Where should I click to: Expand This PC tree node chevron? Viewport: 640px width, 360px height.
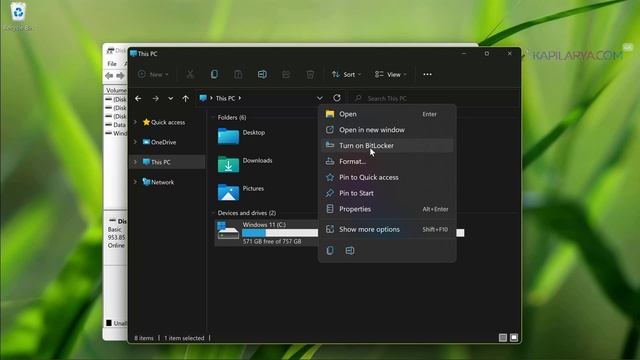135,162
